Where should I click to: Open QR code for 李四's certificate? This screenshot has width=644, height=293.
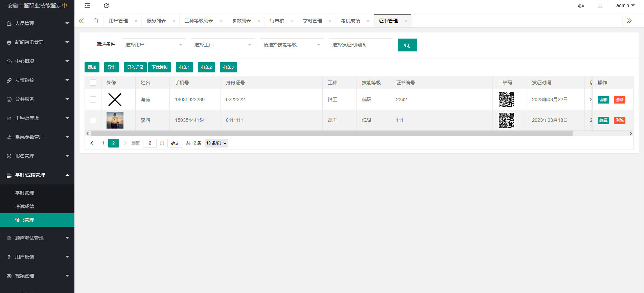[x=506, y=120]
